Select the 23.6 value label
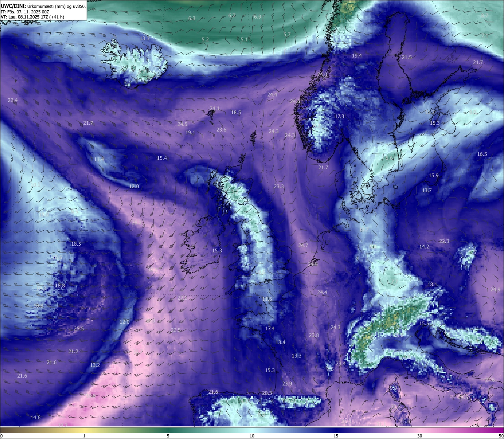Image resolution: width=504 pixels, height=439 pixels. 221,130
